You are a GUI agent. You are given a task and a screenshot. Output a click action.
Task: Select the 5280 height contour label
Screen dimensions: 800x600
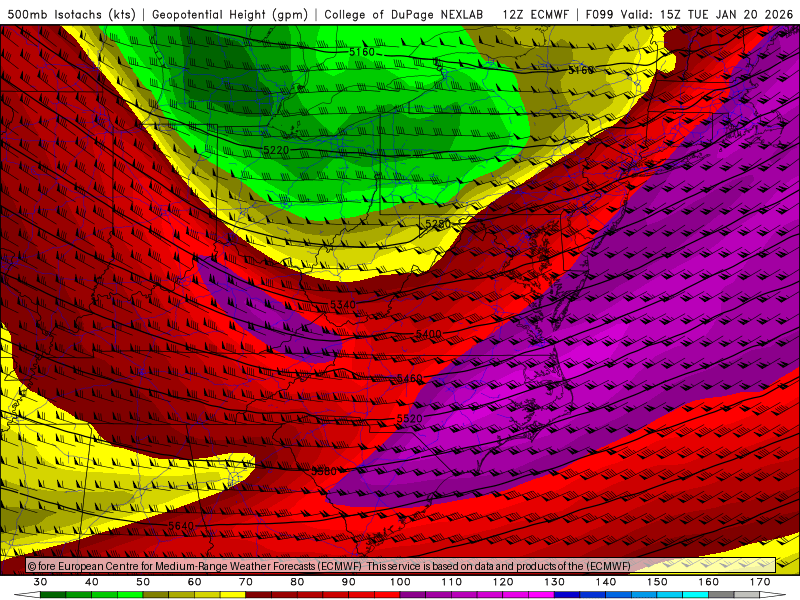pos(438,224)
